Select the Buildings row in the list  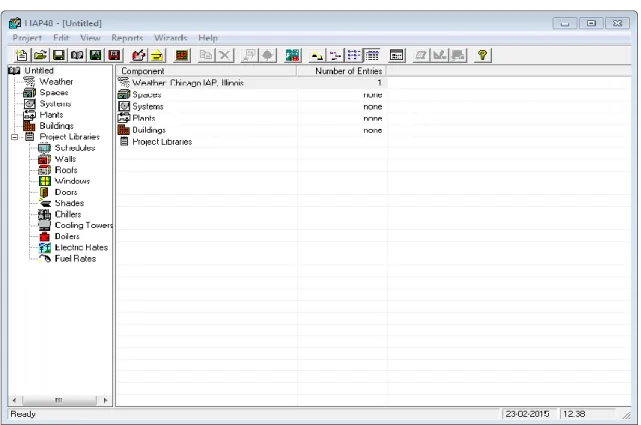click(x=251, y=130)
